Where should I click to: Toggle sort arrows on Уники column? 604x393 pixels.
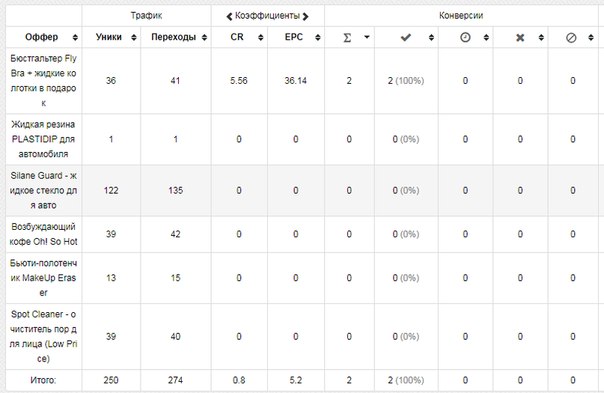pyautogui.click(x=134, y=37)
